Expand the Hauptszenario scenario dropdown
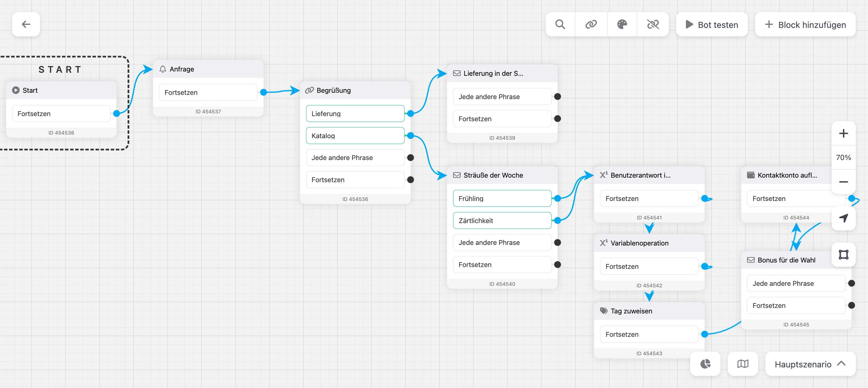 810,364
